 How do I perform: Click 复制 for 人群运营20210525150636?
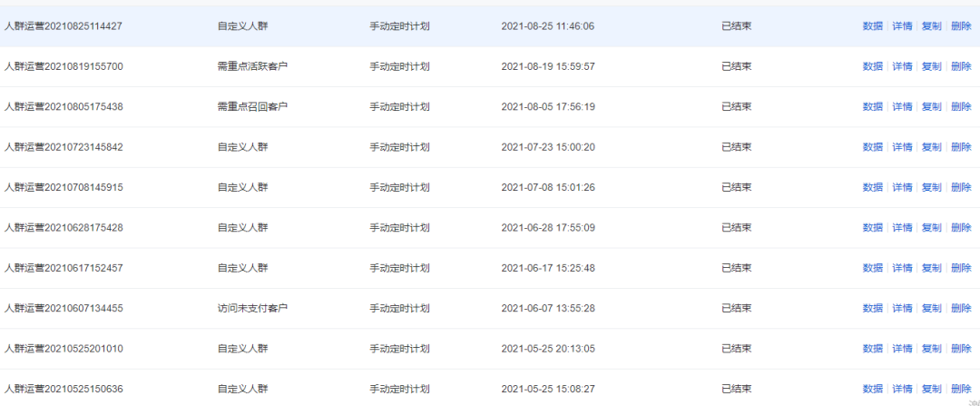coord(931,389)
